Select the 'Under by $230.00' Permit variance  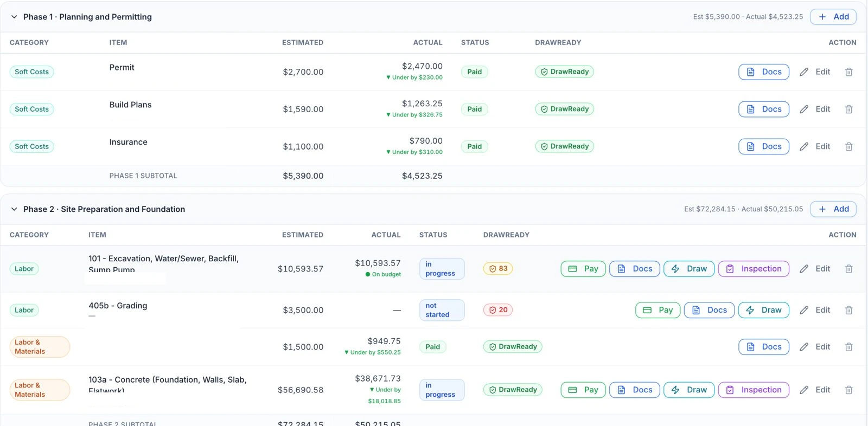414,78
